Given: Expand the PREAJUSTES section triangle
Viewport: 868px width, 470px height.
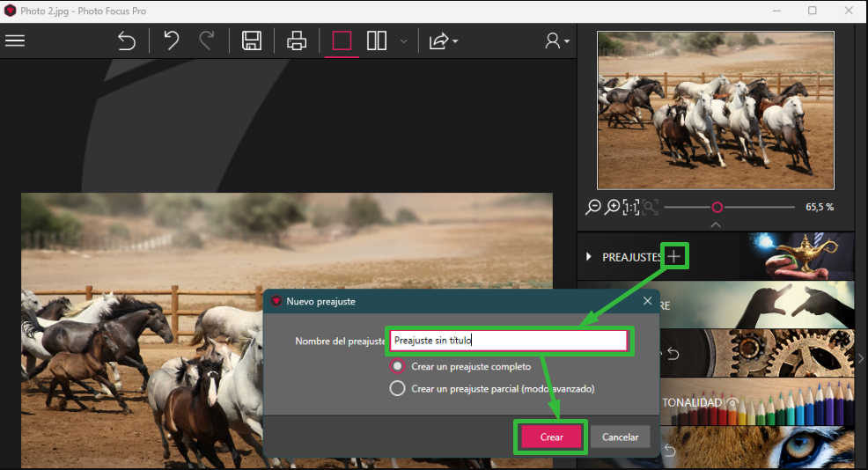Looking at the screenshot, I should click(588, 257).
